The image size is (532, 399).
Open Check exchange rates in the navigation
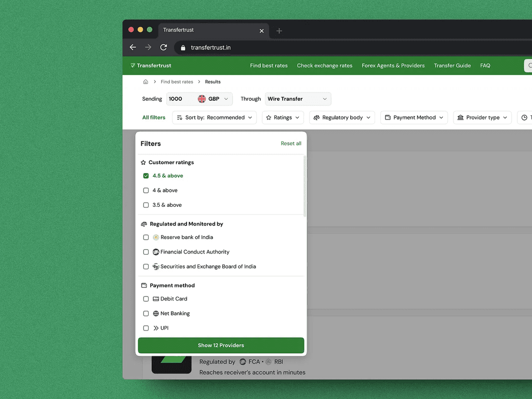[x=325, y=65]
